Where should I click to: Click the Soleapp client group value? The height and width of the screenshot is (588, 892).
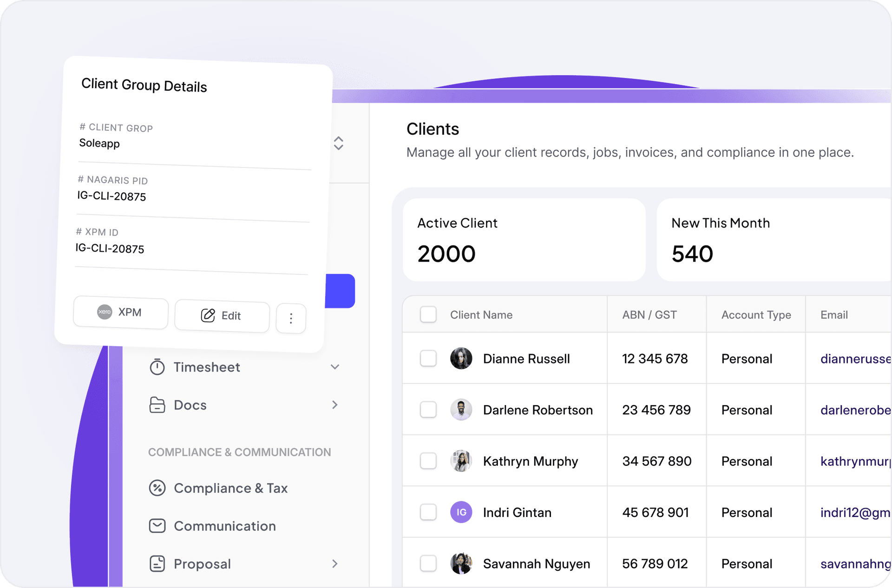point(99,143)
